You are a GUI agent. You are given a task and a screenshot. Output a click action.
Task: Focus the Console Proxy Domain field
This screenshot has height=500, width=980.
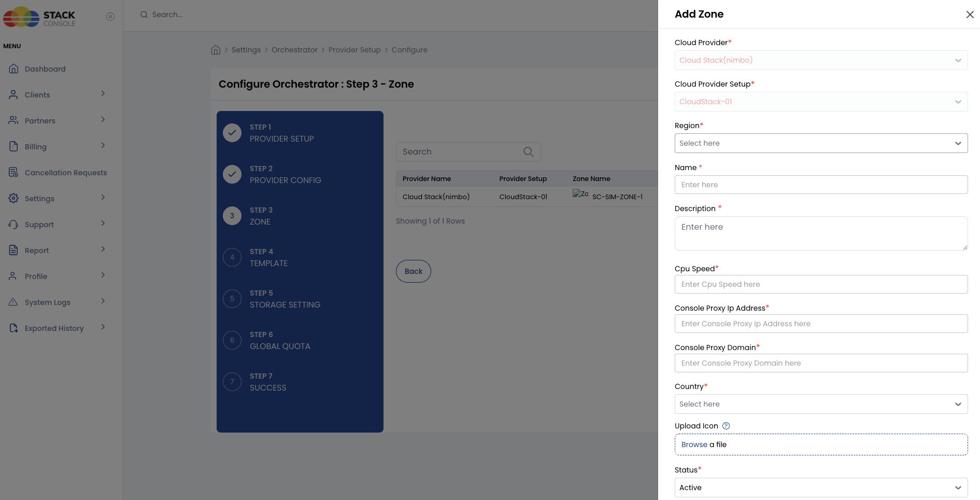(821, 363)
